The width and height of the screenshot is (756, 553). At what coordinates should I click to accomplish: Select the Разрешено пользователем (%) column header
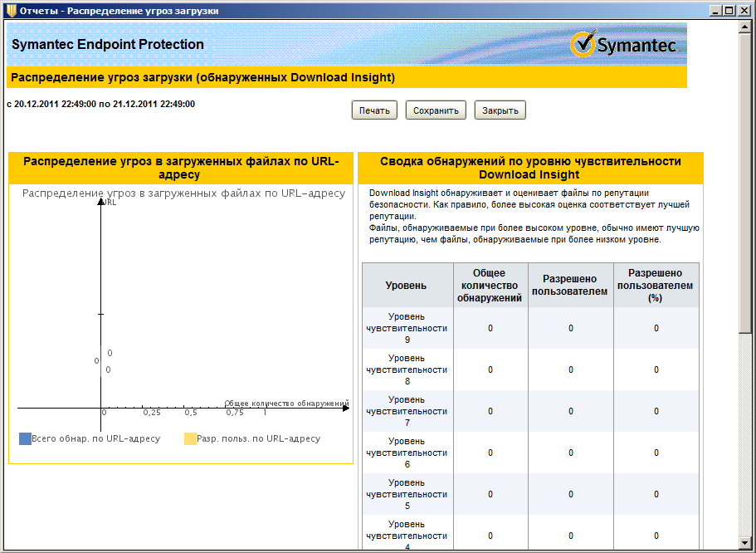pos(656,285)
